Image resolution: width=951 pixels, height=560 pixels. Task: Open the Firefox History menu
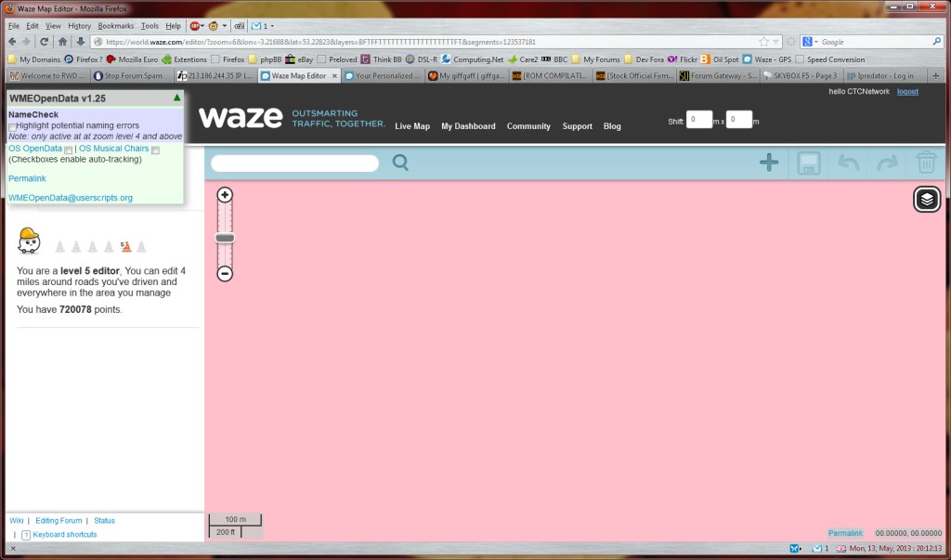81,25
